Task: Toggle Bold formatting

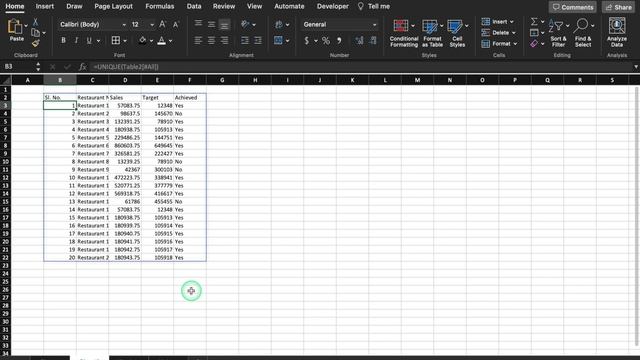Action: (x=63, y=40)
